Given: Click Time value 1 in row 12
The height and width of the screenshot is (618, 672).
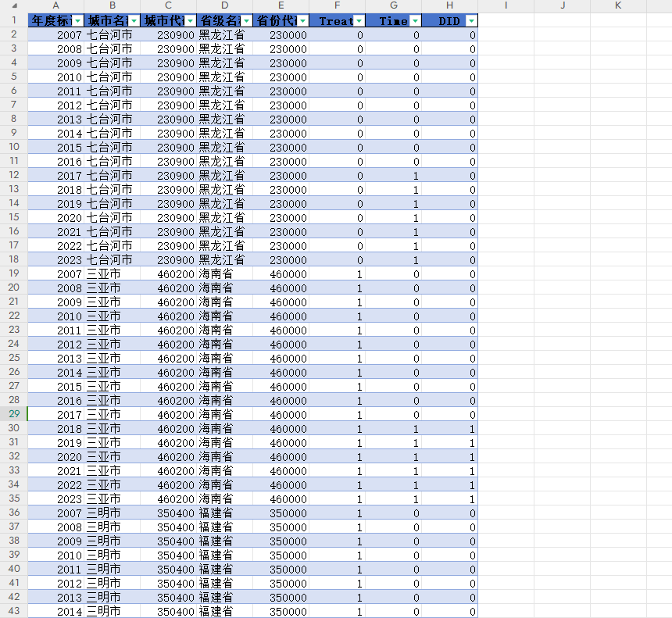Looking at the screenshot, I should [393, 176].
